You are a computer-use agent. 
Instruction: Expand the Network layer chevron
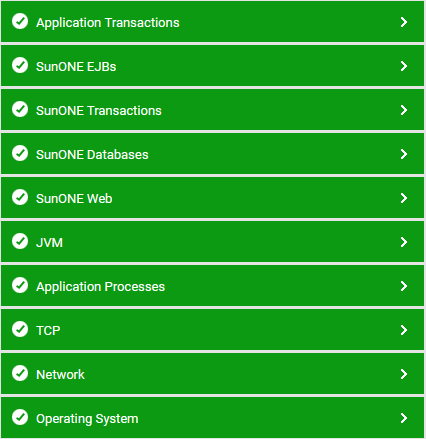pyautogui.click(x=404, y=374)
